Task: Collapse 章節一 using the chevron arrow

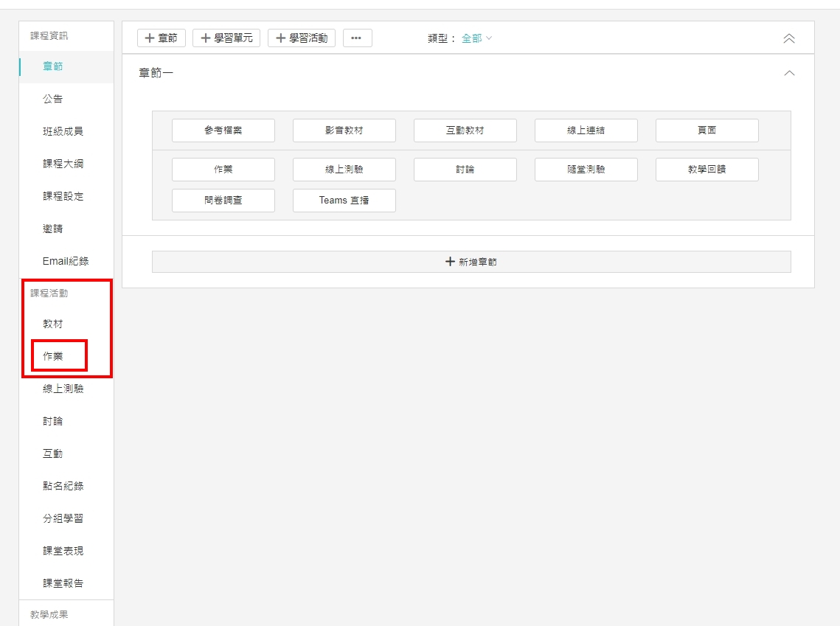Action: [789, 74]
